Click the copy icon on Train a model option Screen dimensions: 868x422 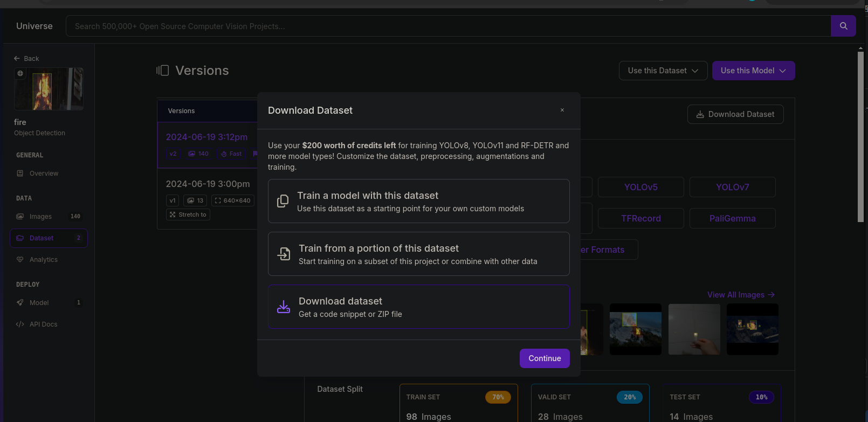[283, 201]
